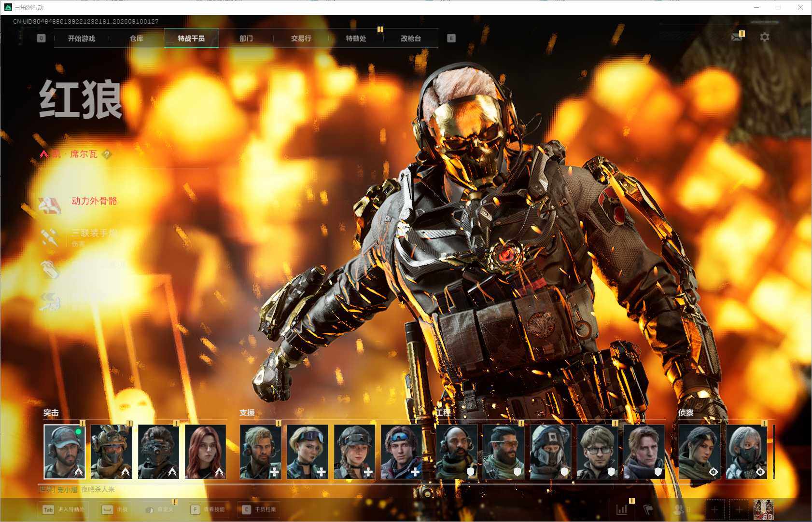This screenshot has width=812, height=522.
Task: Open the C 干员档案 button
Action: click(x=259, y=509)
